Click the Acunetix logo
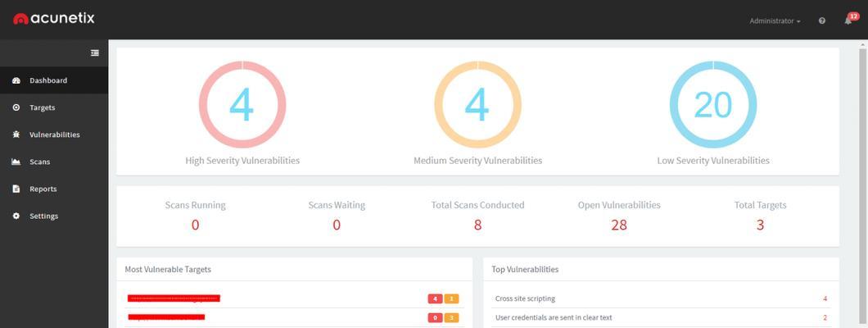The height and width of the screenshot is (328, 868). pos(54,18)
